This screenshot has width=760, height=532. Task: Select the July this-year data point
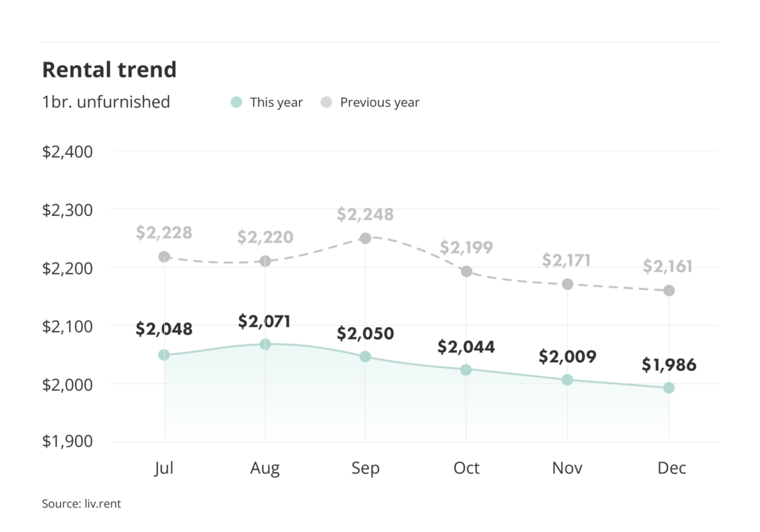point(164,355)
